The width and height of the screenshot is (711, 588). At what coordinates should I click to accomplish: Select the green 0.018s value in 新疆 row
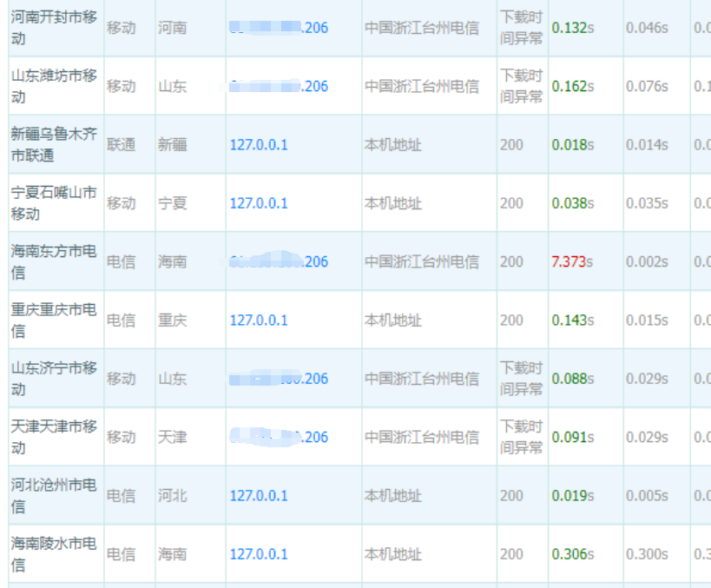(571, 145)
